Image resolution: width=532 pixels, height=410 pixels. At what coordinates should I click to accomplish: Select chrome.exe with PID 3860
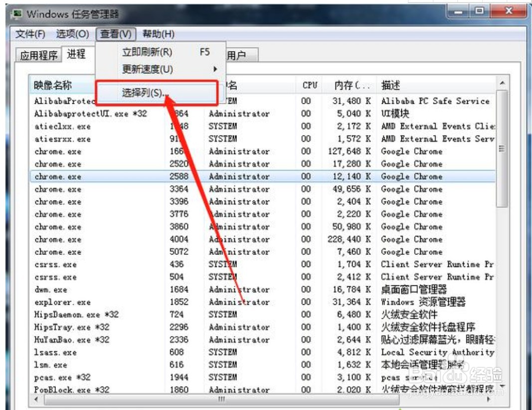point(263,227)
